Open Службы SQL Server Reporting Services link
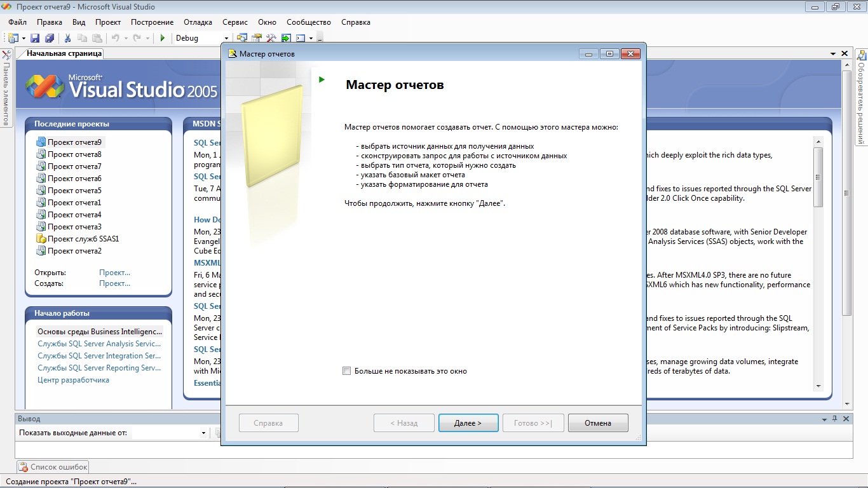 click(x=99, y=368)
